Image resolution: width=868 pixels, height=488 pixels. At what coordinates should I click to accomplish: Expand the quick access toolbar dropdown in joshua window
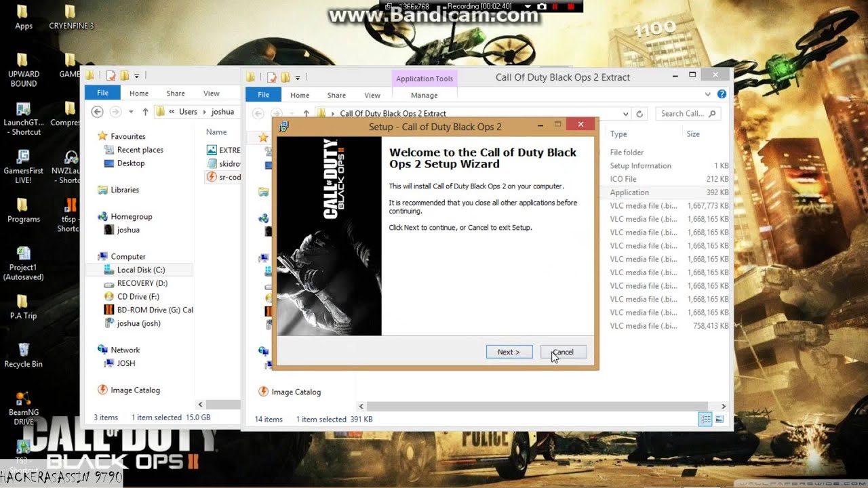136,76
